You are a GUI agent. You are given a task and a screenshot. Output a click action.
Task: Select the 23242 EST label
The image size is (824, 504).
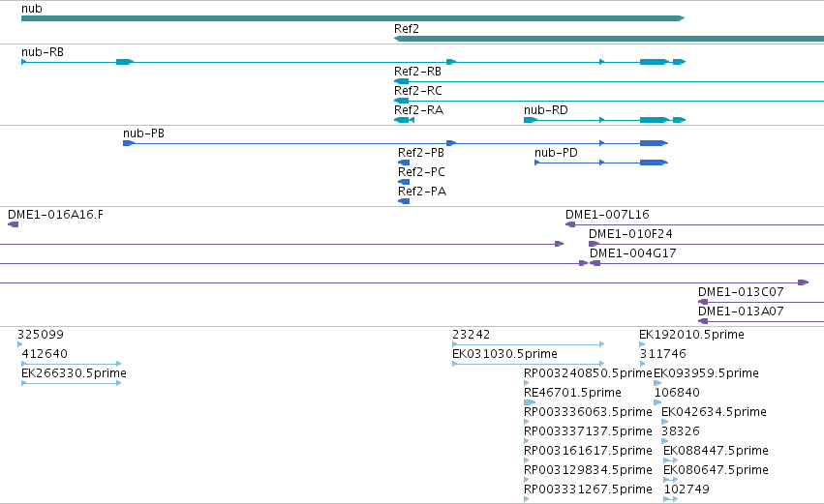tap(471, 335)
